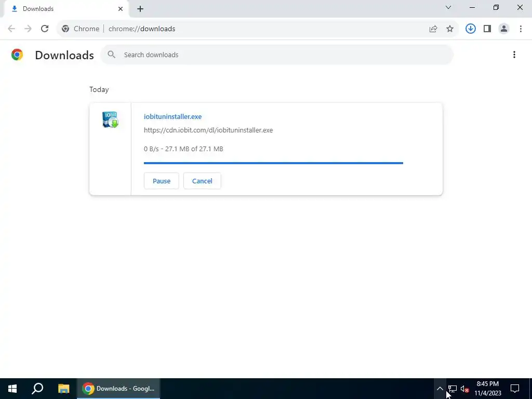
Task: Open the cdn.iobit.com source URL
Action: click(x=208, y=130)
